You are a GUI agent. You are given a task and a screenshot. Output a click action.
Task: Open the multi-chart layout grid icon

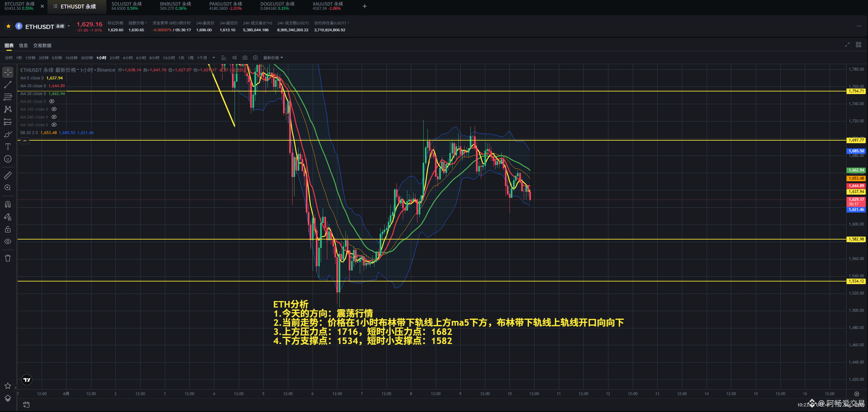pyautogui.click(x=859, y=45)
